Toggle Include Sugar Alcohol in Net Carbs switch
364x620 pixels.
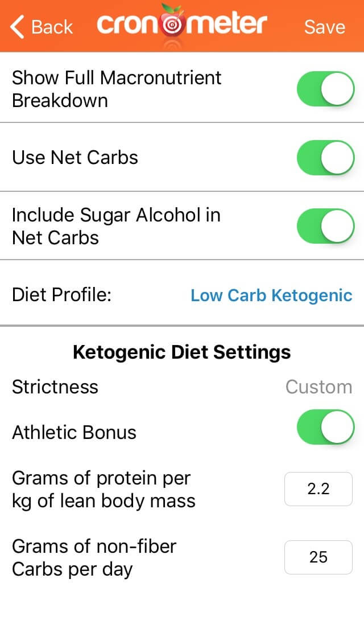(326, 226)
